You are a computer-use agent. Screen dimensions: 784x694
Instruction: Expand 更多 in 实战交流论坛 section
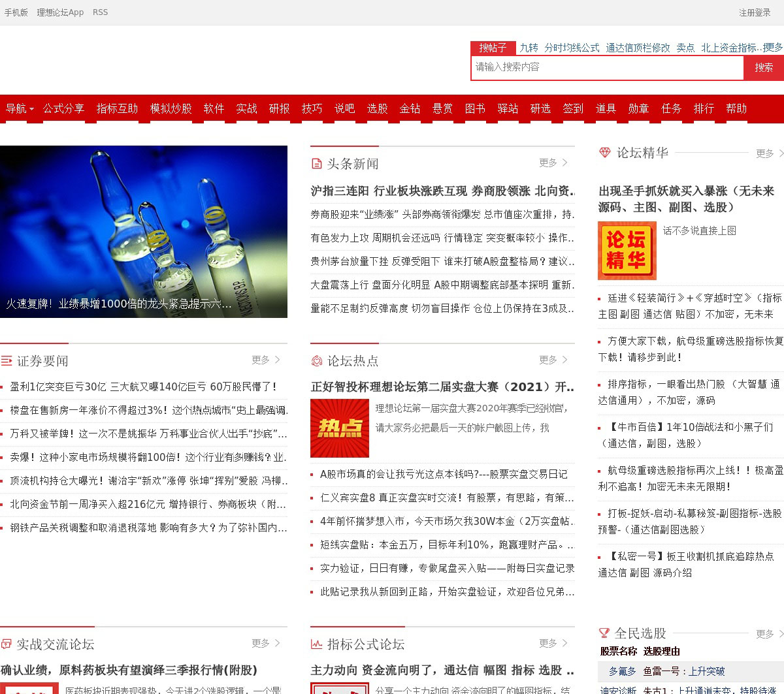coord(266,643)
